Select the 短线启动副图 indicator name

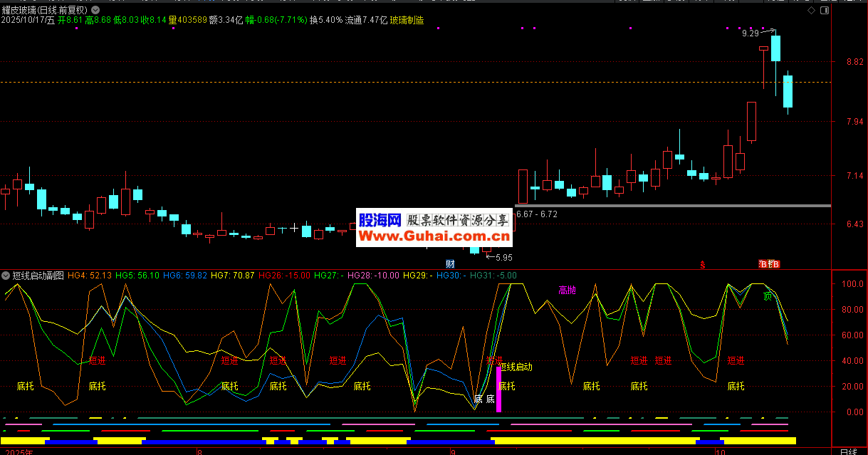[x=38, y=276]
